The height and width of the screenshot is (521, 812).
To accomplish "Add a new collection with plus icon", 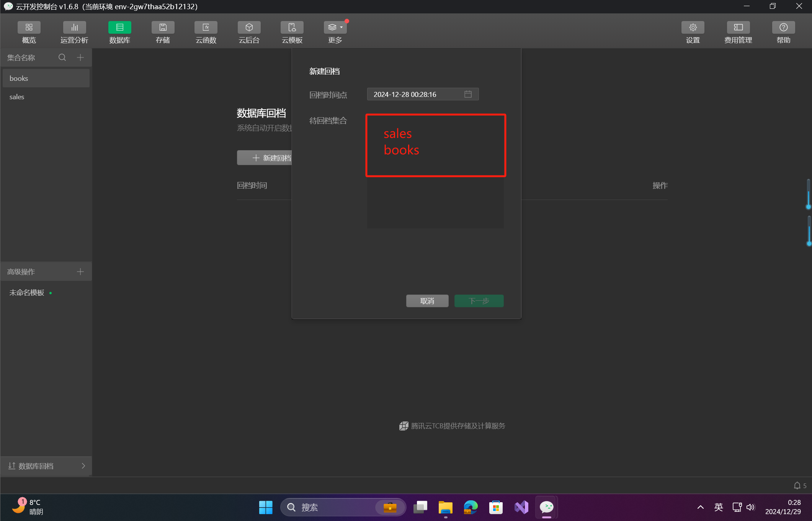I will click(x=80, y=57).
